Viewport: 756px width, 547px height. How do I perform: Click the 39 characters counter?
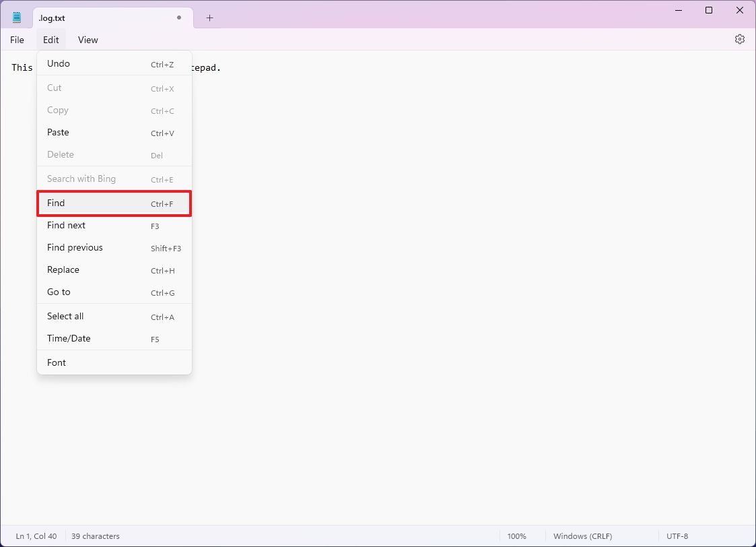point(95,536)
